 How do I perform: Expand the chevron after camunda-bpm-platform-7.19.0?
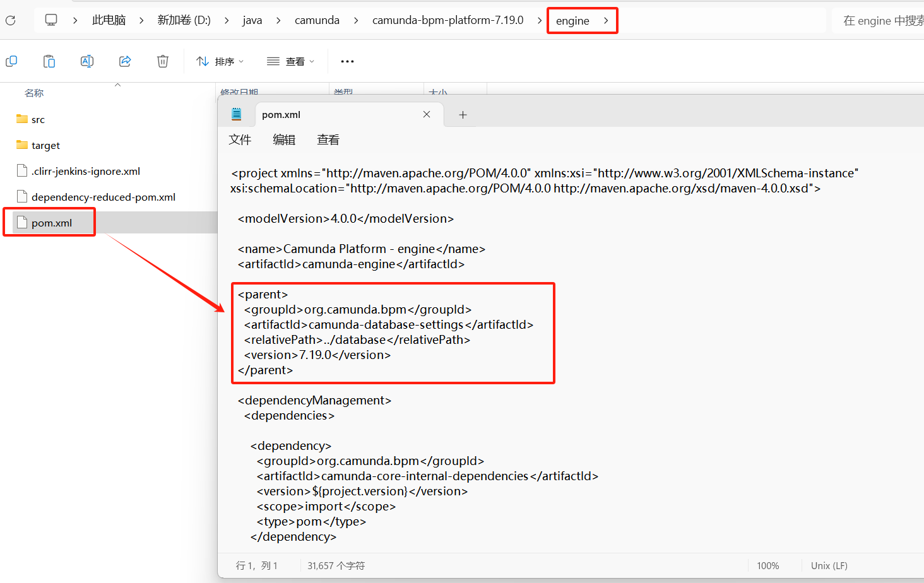(x=539, y=20)
